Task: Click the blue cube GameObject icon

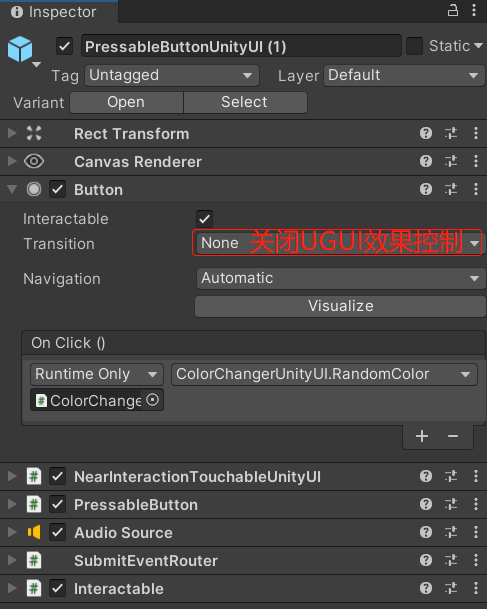Action: point(20,49)
